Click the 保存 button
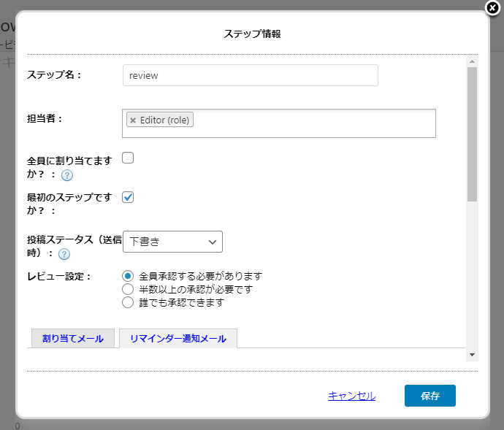Image resolution: width=504 pixels, height=430 pixels. 429,396
